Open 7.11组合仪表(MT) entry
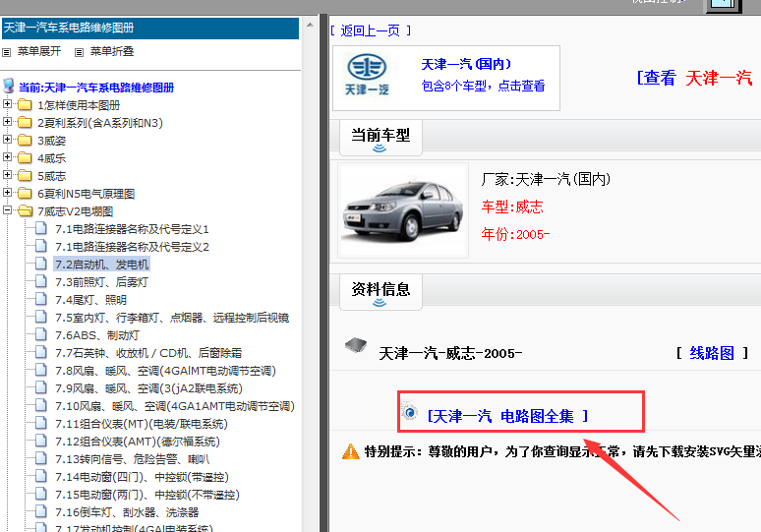The height and width of the screenshot is (532, 761). point(142,424)
